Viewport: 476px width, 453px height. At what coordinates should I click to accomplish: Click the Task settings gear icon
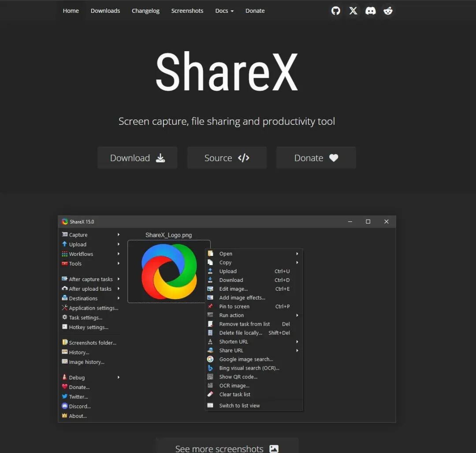(x=64, y=317)
